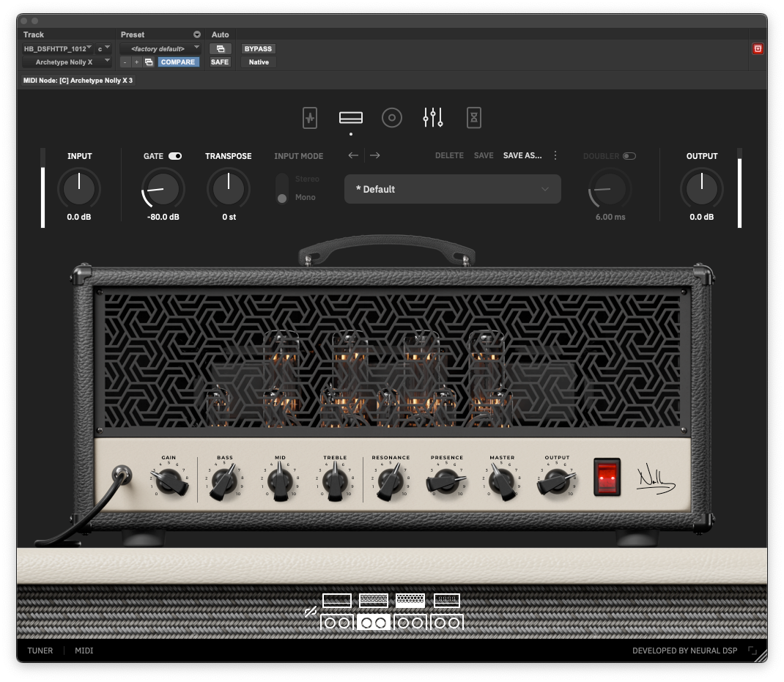Image resolution: width=784 pixels, height=682 pixels.
Task: Click the BYPASS button
Action: (x=258, y=48)
